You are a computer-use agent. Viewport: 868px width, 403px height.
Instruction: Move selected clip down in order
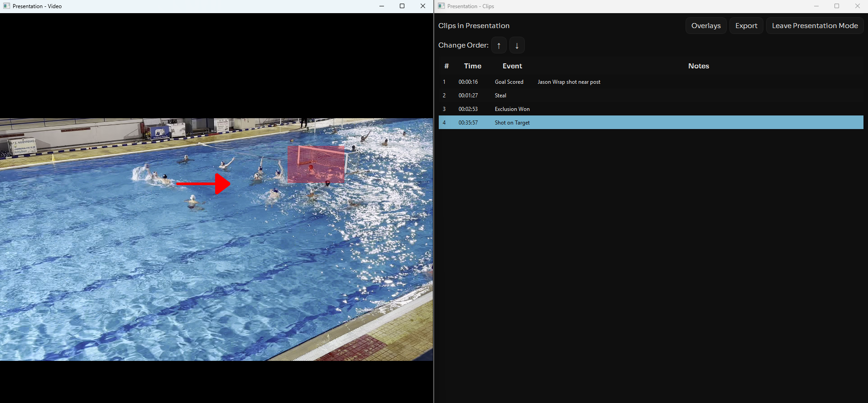click(517, 45)
